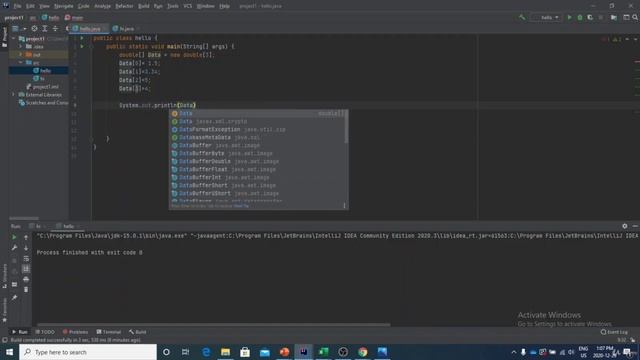This screenshot has width=640, height=360.
Task: Run the hello configuration with green arrow
Action: pyautogui.click(x=569, y=18)
